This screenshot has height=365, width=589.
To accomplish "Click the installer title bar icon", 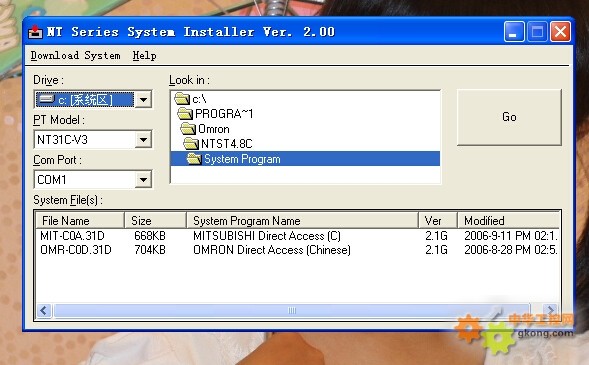I will (35, 32).
